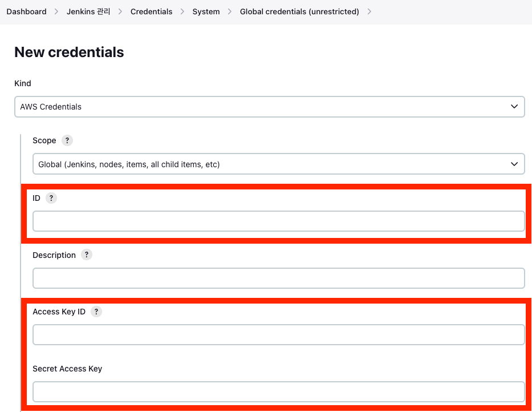Focus the Secret Access Key field

[x=279, y=391]
